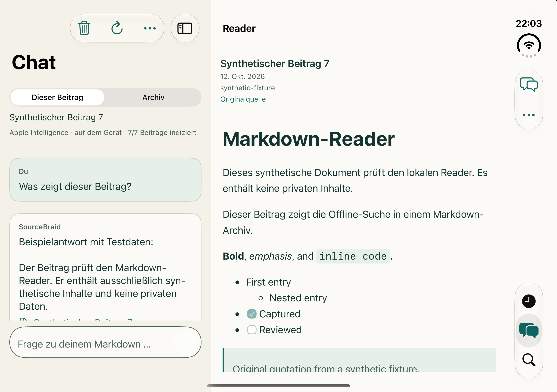Switch to the Dieser Beitrag segment
The image size is (557, 392).
tap(57, 97)
